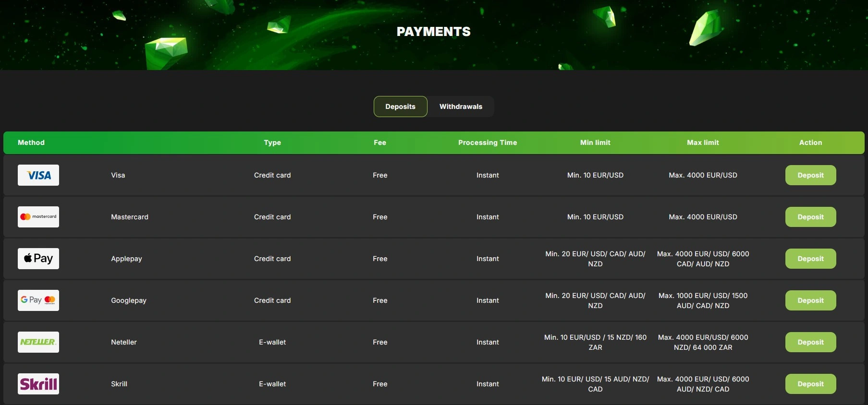Click Min. 10 EUR/USD in Mastercard row
This screenshot has width=868, height=405.
point(595,217)
